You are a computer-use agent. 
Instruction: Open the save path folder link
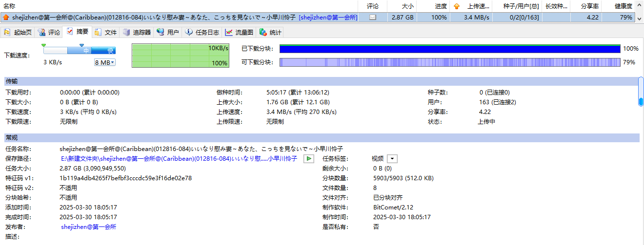[179, 159]
